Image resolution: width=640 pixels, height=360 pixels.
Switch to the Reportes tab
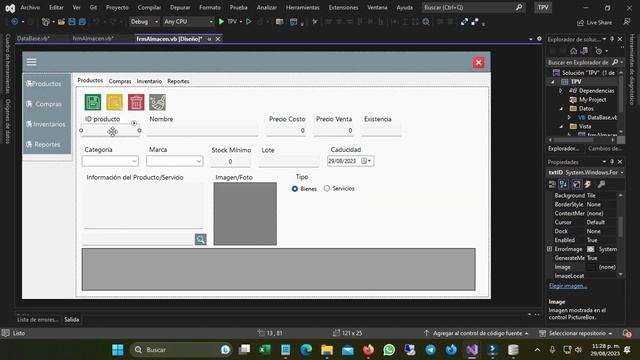click(x=178, y=81)
